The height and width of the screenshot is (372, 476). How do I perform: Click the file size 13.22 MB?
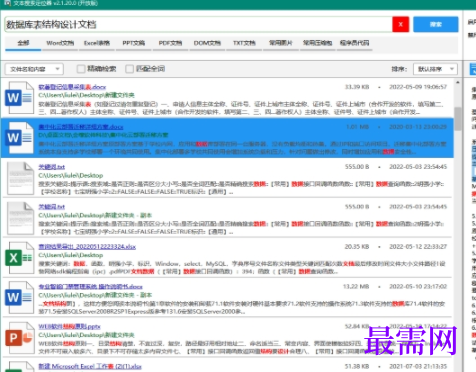point(356,287)
